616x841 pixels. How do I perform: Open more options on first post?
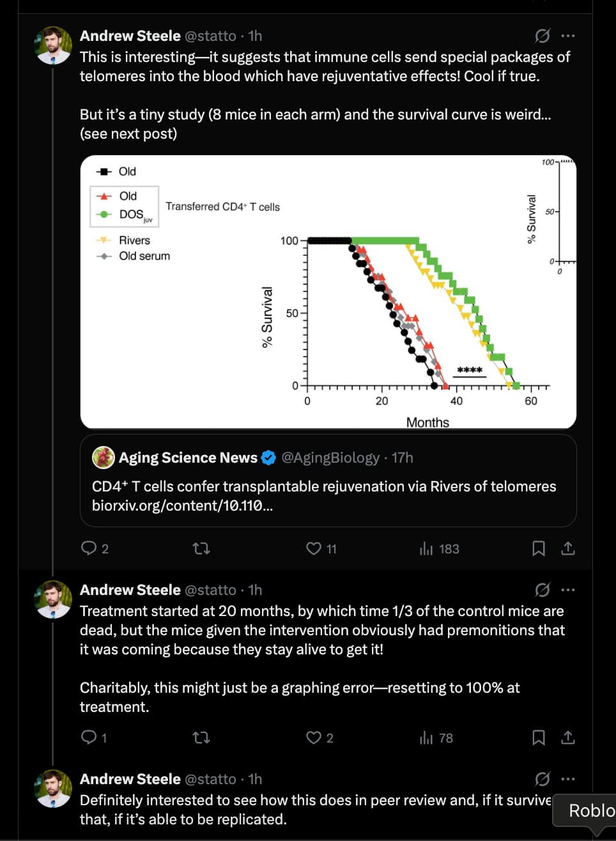567,36
